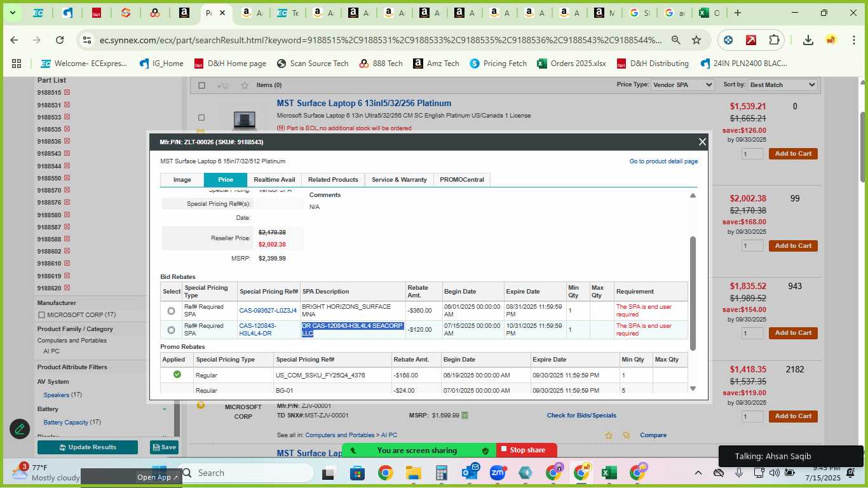The width and height of the screenshot is (868, 488).
Task: Click popup vertical scrollbar thumb
Action: coord(693,292)
